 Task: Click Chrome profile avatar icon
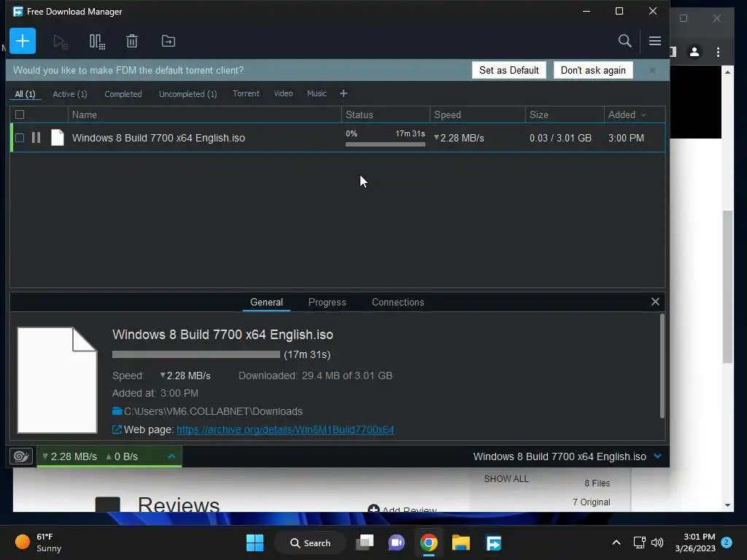(x=694, y=52)
